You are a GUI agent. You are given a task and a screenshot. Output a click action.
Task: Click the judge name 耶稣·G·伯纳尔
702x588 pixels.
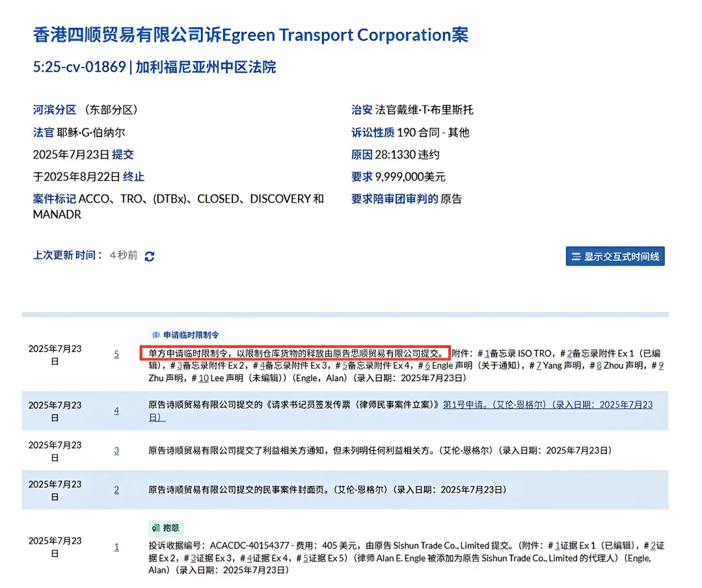pyautogui.click(x=91, y=133)
